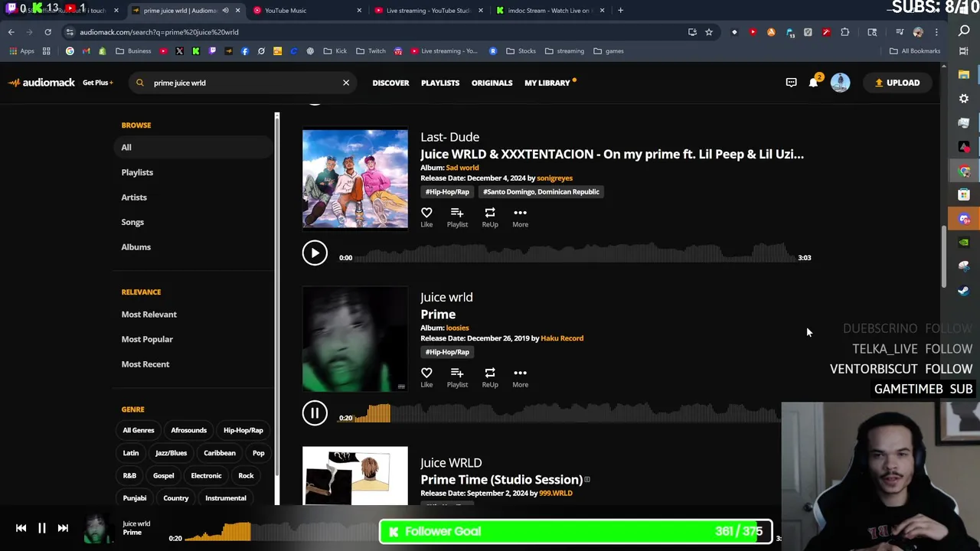Screen dimensions: 980x551
Task: Open the Stocks bookmarks folder
Action: click(521, 51)
